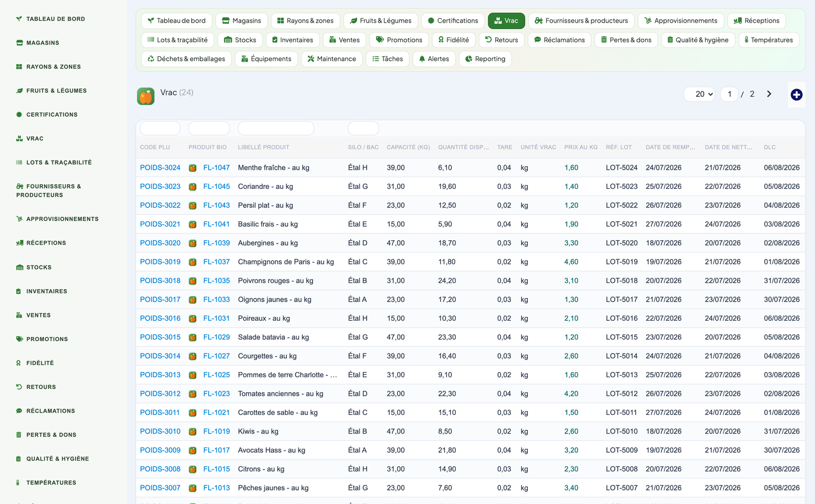Screen dimensions: 815x504
Task: Click the Code PLU filter field
Action: 160,129
